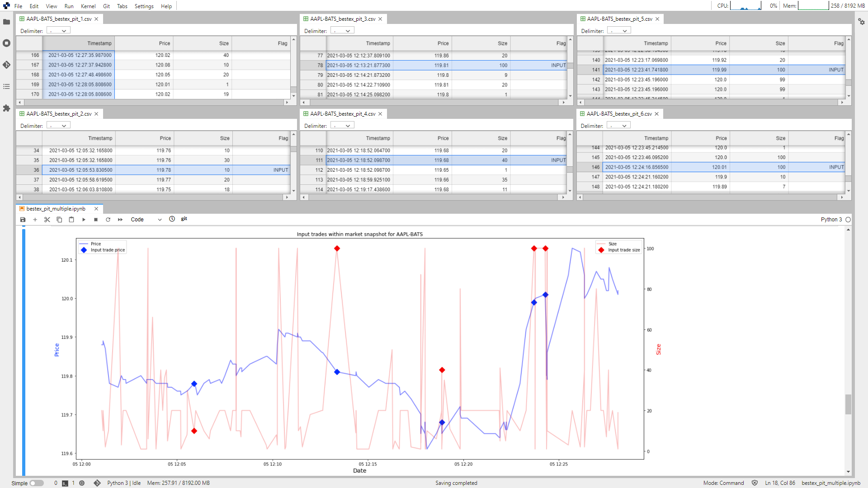
Task: Run the selected notebook cell
Action: pos(84,220)
